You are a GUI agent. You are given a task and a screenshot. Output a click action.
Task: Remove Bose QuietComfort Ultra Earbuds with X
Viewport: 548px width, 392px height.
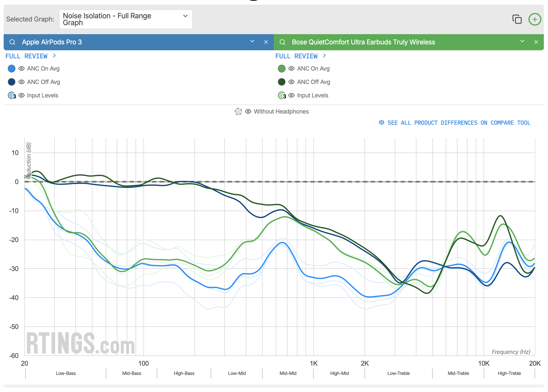click(536, 42)
